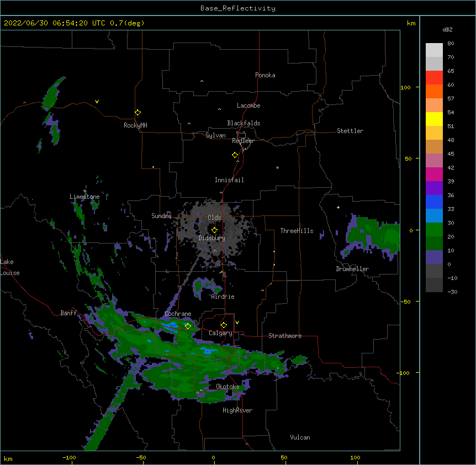Click the Banff town label
The image size is (476, 465).
tap(68, 313)
